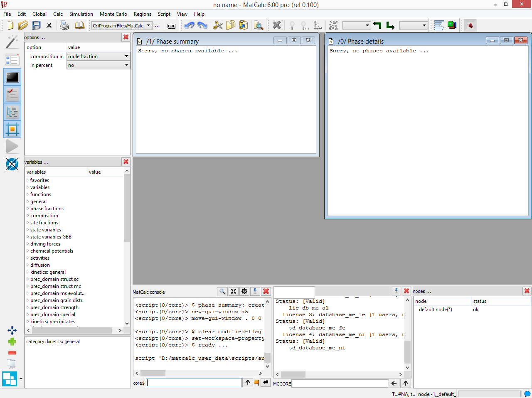This screenshot has width=532, height=398.
Task: Click left arrow button beside MCCORE input
Action: click(x=394, y=383)
